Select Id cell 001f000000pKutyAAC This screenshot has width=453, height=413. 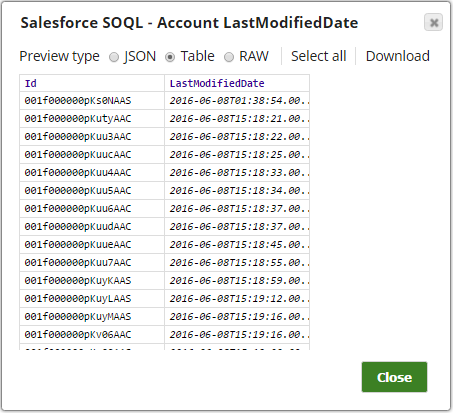pyautogui.click(x=92, y=119)
